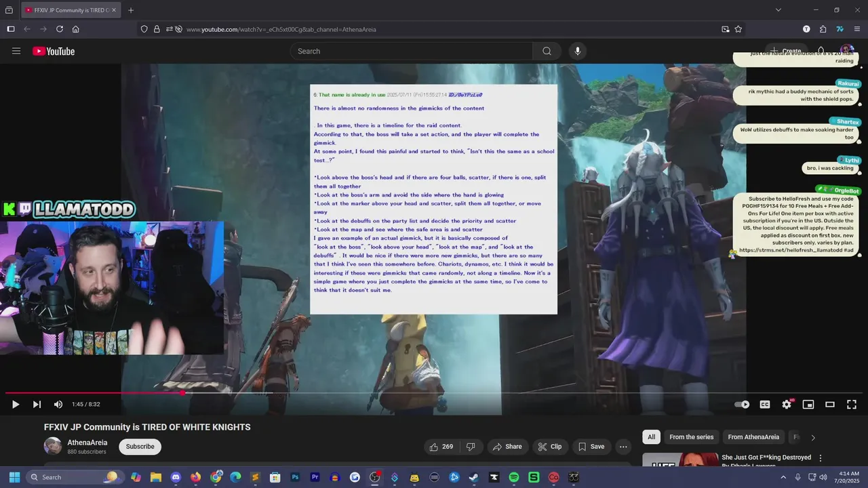Open recent browsing tab overview
The height and width of the screenshot is (488, 868).
point(9,10)
